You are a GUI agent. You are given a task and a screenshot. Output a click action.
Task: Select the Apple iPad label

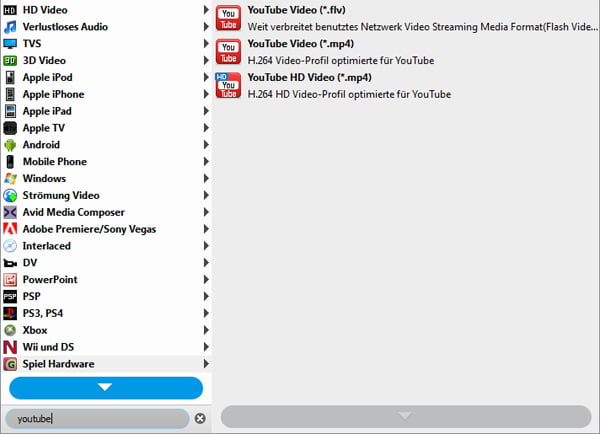point(47,111)
